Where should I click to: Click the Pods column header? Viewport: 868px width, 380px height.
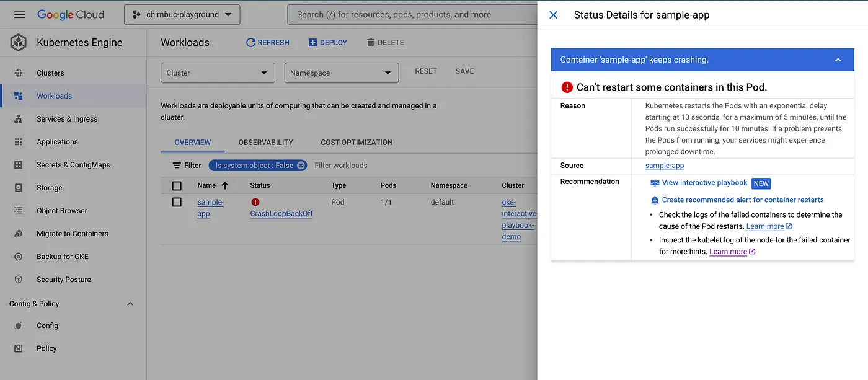[388, 185]
